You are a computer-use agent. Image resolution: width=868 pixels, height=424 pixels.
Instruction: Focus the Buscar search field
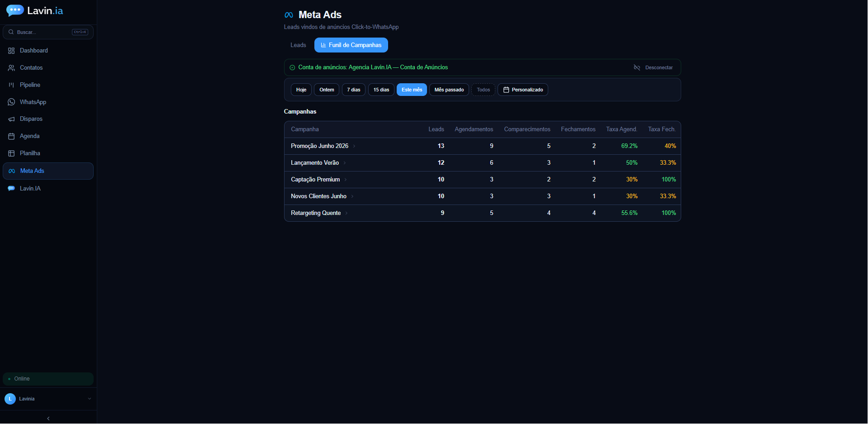click(48, 32)
